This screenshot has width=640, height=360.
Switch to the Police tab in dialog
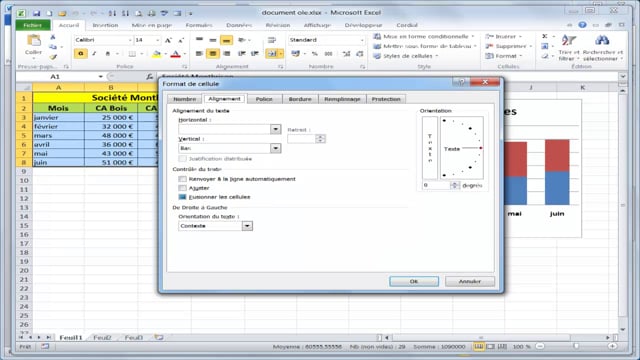[x=264, y=99]
